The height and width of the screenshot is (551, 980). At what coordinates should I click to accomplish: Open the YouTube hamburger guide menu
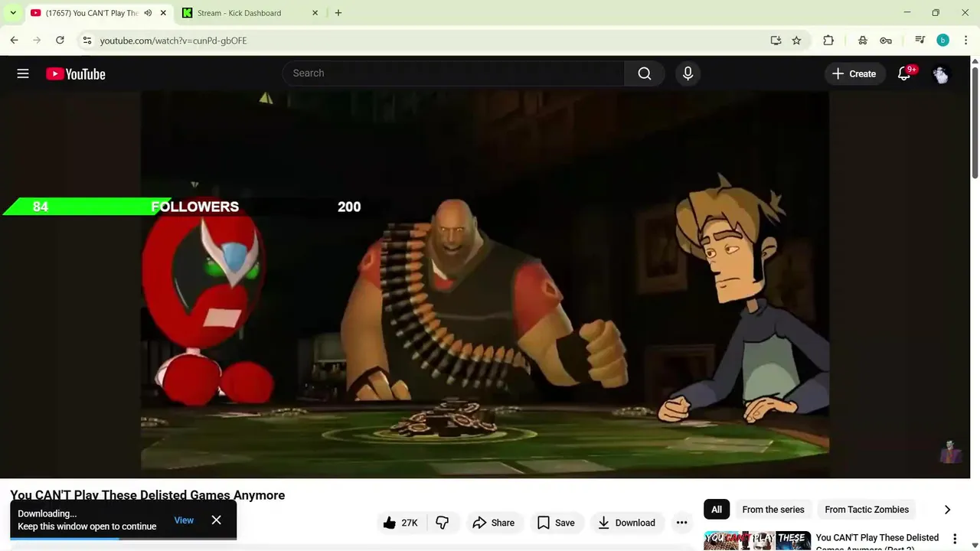point(23,73)
